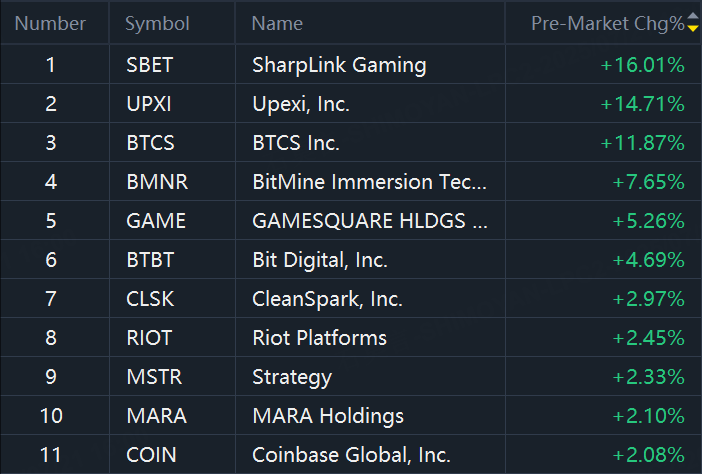Screen dimensions: 702x474
Task: Open BMNR ticker symbol
Action: click(157, 182)
